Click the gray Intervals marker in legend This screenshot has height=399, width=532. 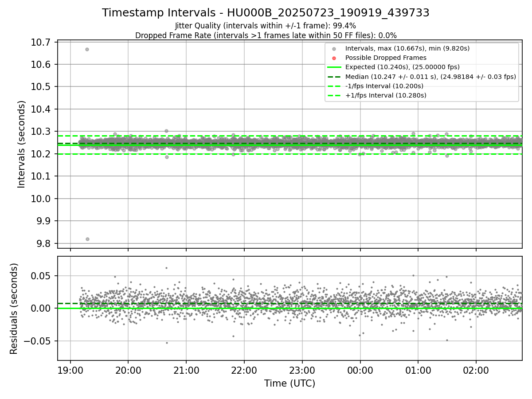(x=334, y=48)
